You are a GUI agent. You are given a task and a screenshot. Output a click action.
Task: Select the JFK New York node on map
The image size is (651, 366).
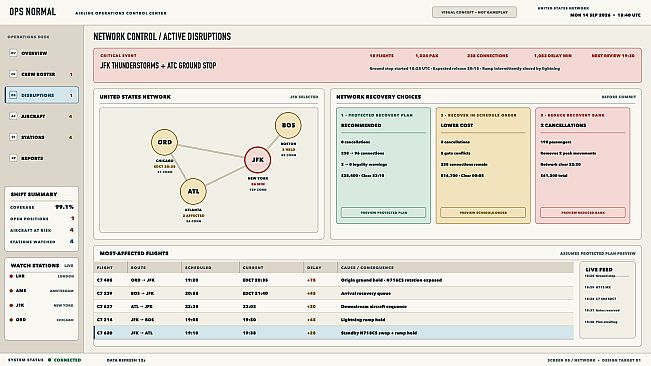coord(257,160)
